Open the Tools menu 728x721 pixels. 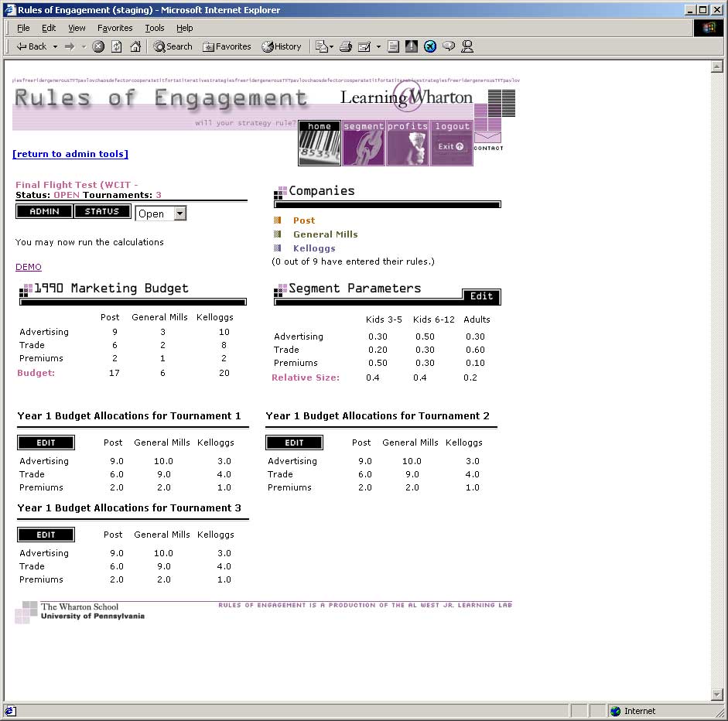(155, 28)
